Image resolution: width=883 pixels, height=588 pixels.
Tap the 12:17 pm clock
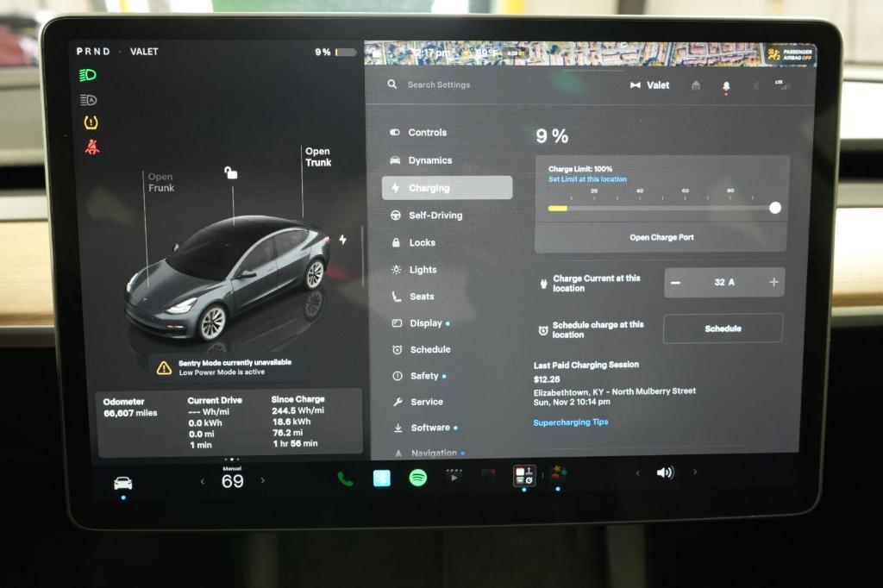[x=429, y=53]
